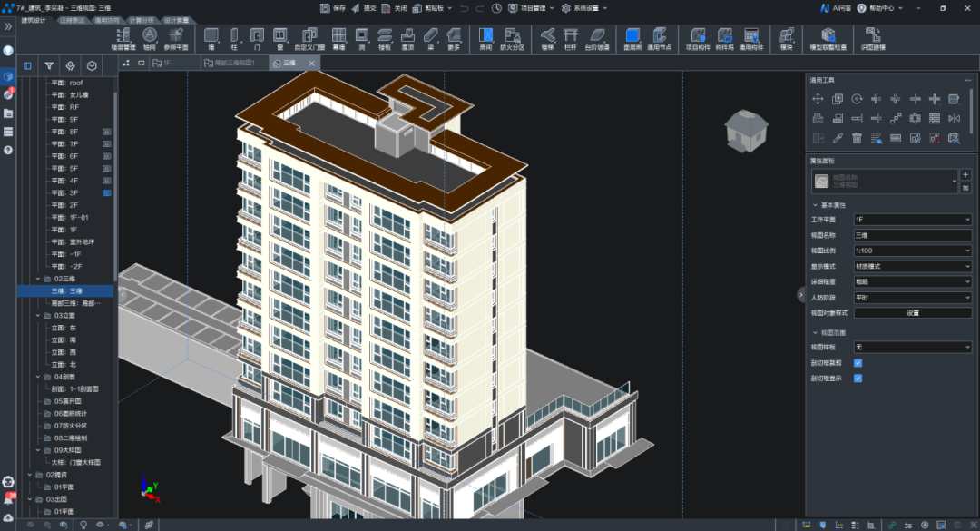Viewport: 980px width, 531px height.
Task: Open the 视图比例 1:100 dropdown
Action: [912, 251]
